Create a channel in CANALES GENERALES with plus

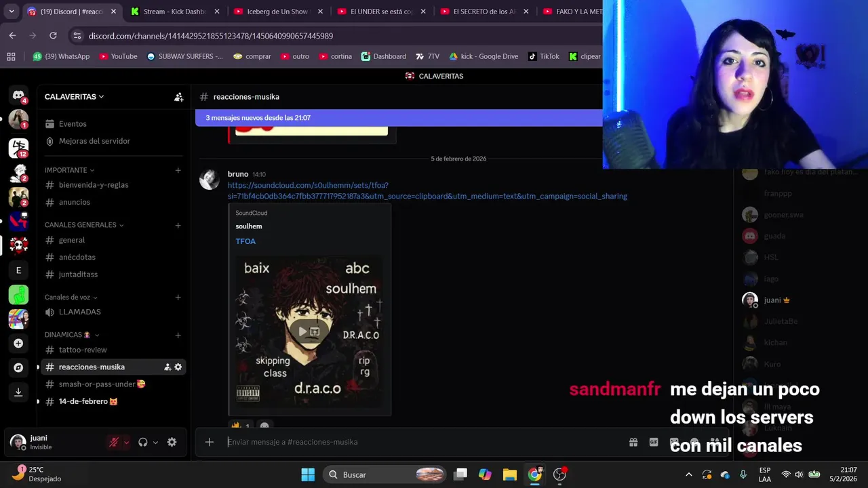click(x=178, y=225)
